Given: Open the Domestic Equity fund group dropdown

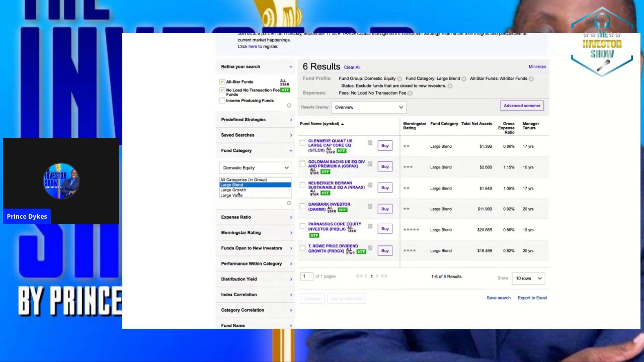Looking at the screenshot, I should (256, 168).
